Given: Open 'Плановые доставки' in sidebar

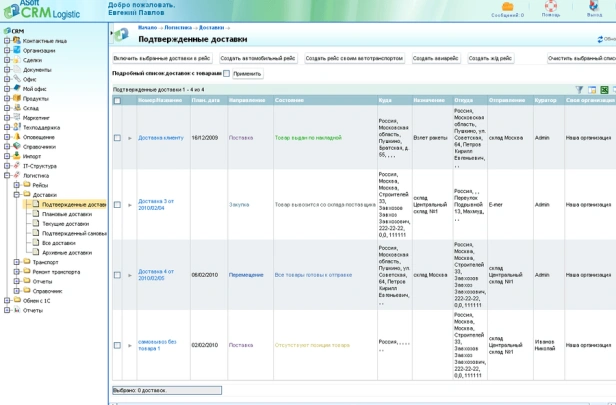Looking at the screenshot, I should pos(66,213).
